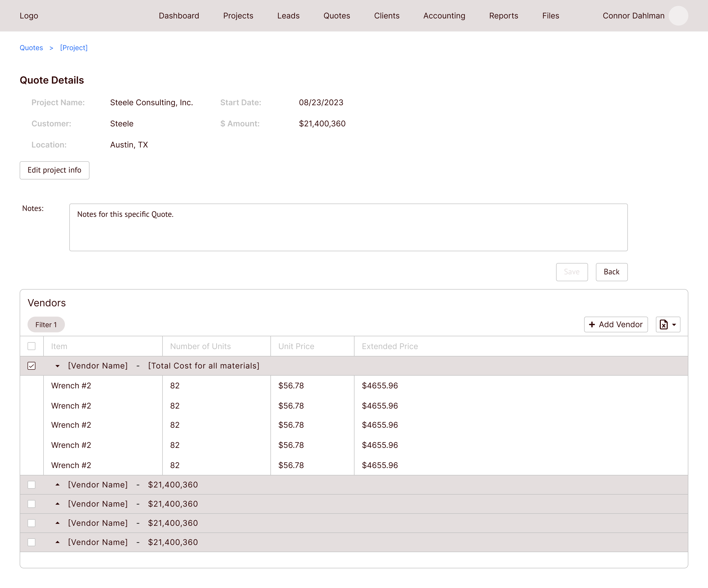Go to the Reports menu
This screenshot has height=588, width=708.
pyautogui.click(x=503, y=16)
